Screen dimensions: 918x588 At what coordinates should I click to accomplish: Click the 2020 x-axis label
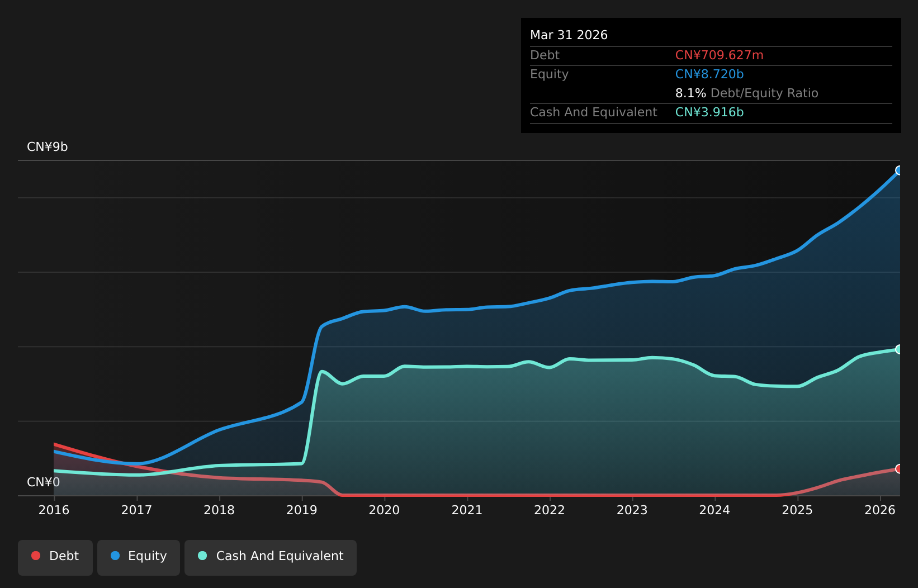[384, 510]
